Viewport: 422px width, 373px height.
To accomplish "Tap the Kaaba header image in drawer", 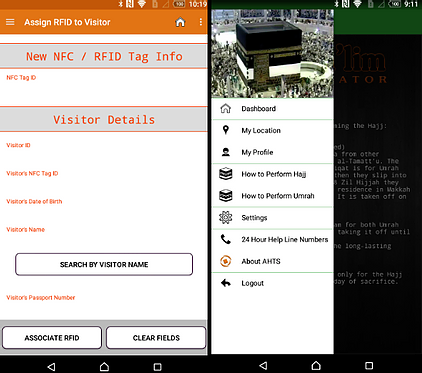I will 272,53.
